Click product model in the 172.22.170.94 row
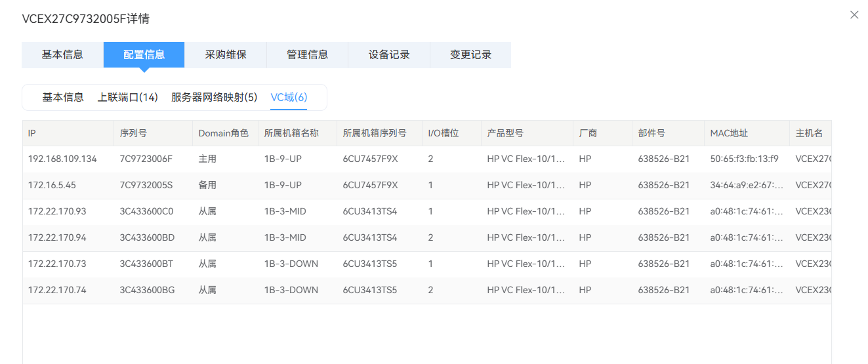 pyautogui.click(x=526, y=237)
